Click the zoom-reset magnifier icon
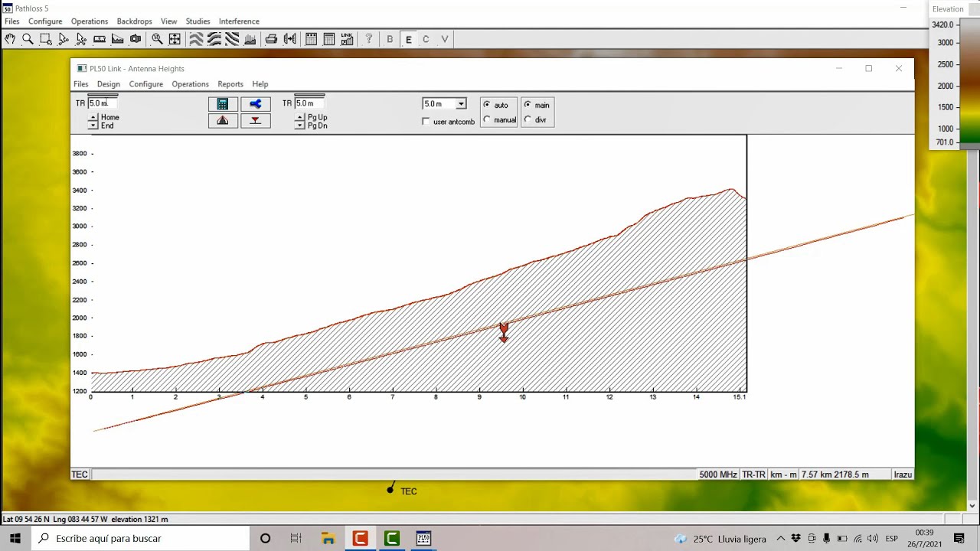980x551 pixels. tap(157, 39)
